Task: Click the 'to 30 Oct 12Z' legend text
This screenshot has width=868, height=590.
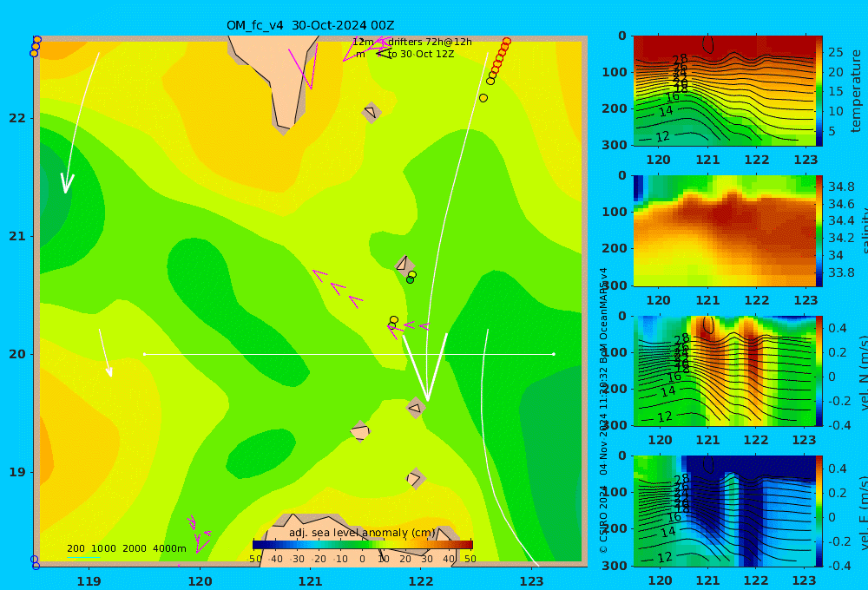Action: pos(421,54)
